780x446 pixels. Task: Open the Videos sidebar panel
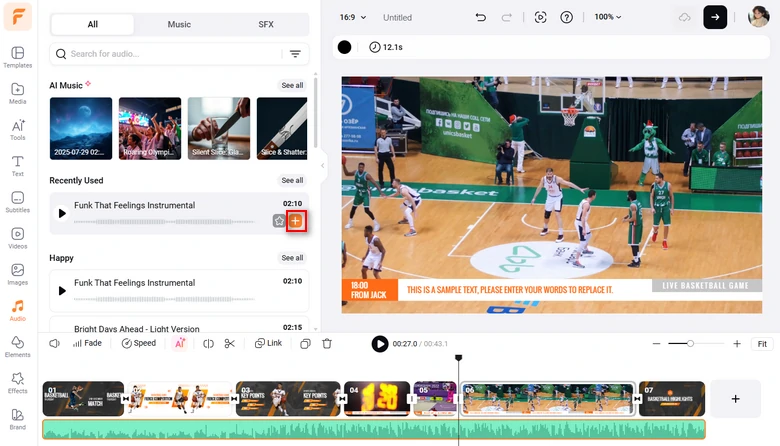point(17,239)
